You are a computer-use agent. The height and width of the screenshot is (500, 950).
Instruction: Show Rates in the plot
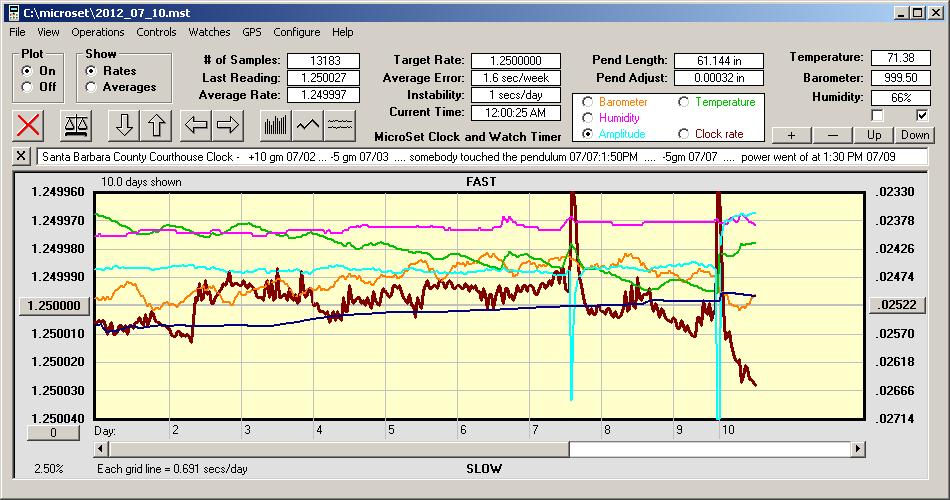(91, 71)
